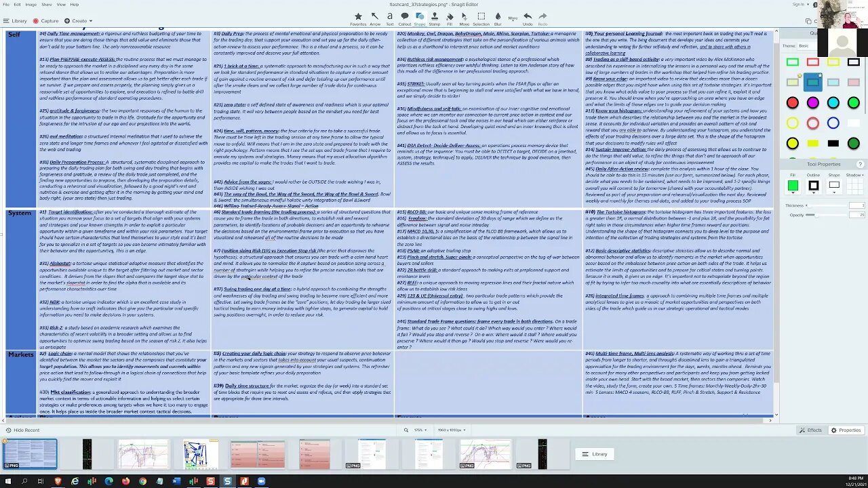The height and width of the screenshot is (488, 868).
Task: Open the Create dropdown
Action: [x=78, y=21]
